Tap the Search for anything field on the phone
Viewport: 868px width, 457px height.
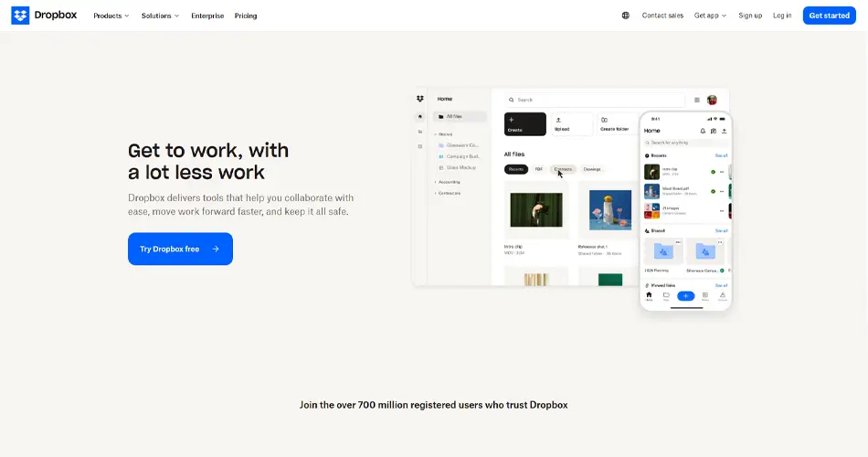coord(685,143)
